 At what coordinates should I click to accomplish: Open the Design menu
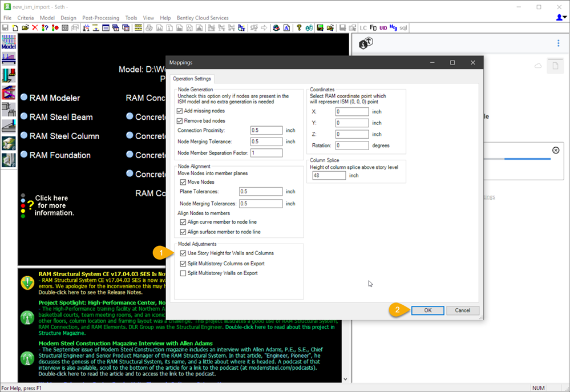[68, 18]
